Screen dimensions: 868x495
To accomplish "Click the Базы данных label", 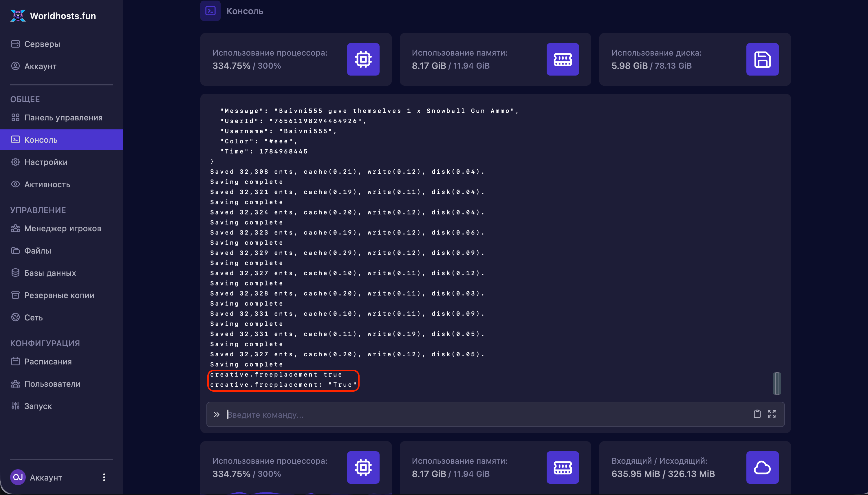I will tap(50, 273).
